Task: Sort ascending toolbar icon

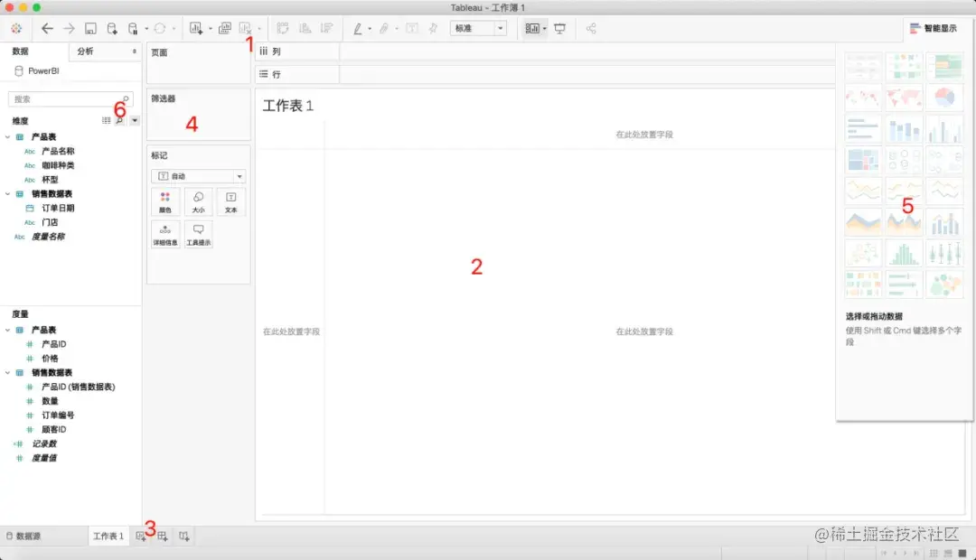Action: 305,28
